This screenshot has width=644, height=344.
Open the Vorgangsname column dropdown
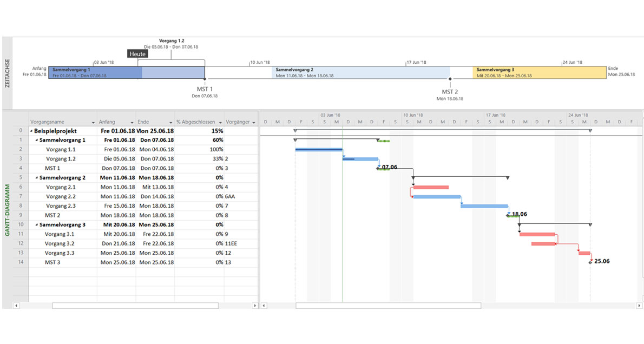point(93,122)
